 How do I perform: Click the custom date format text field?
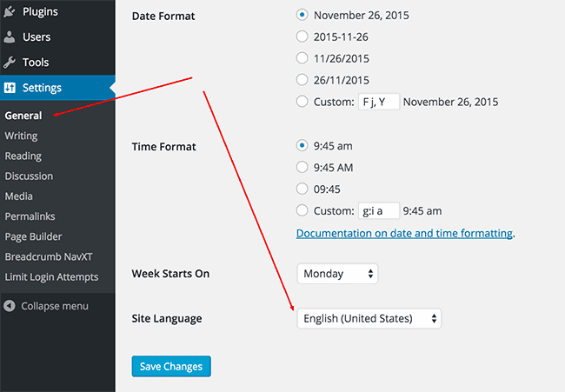pos(379,102)
